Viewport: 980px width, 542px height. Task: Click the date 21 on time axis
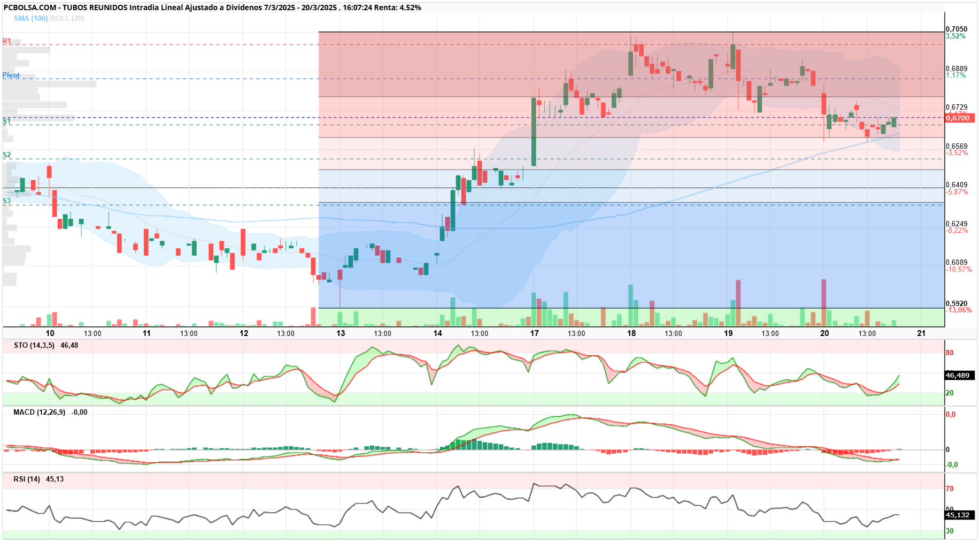921,333
